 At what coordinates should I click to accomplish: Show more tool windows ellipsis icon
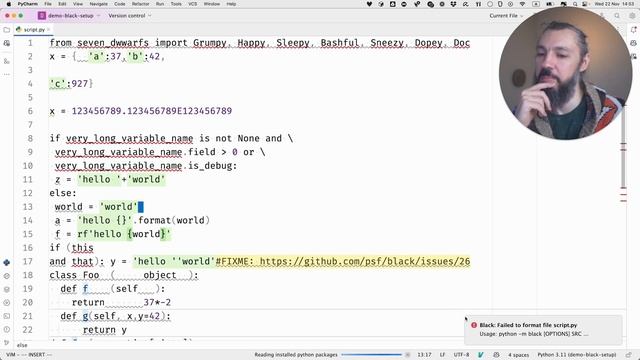(7, 74)
